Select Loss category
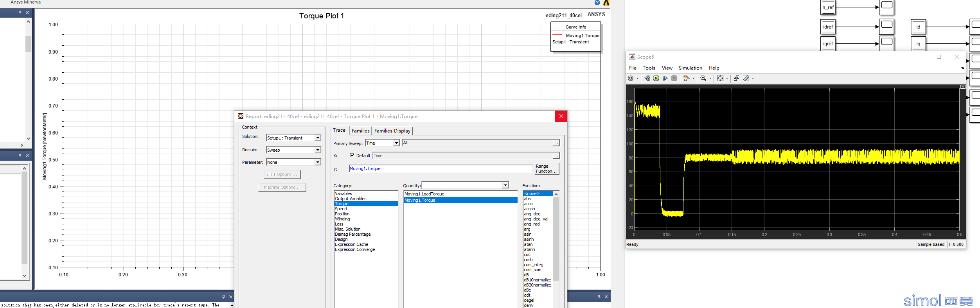The height and width of the screenshot is (308, 980). 339,224
